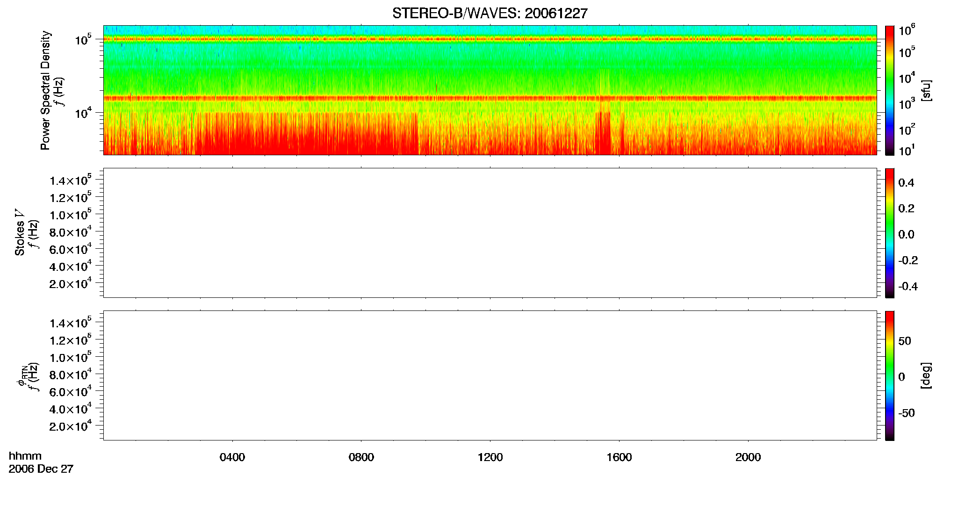The image size is (980, 505).
Task: Select the sfu power spectral density colorbar
Action: [890, 90]
